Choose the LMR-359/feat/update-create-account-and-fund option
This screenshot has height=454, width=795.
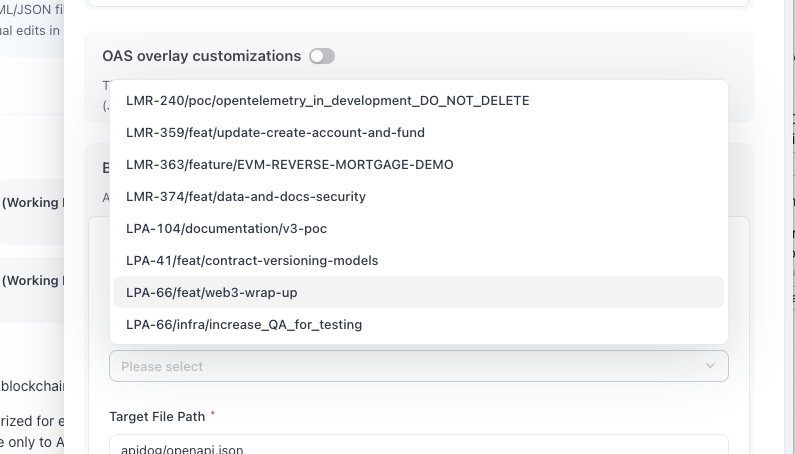(x=275, y=133)
